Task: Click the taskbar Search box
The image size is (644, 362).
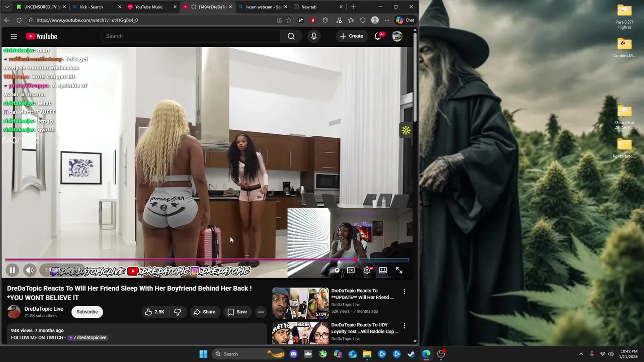Action: coord(249,354)
